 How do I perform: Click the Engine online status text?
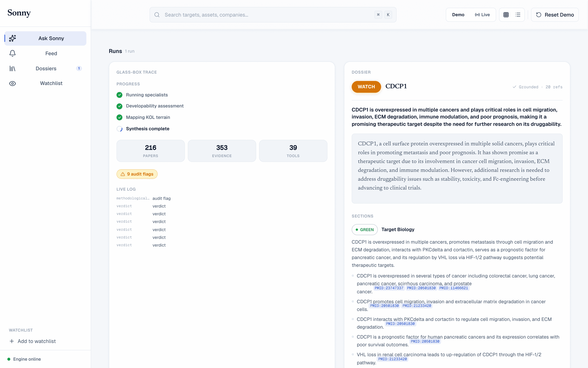pyautogui.click(x=27, y=359)
